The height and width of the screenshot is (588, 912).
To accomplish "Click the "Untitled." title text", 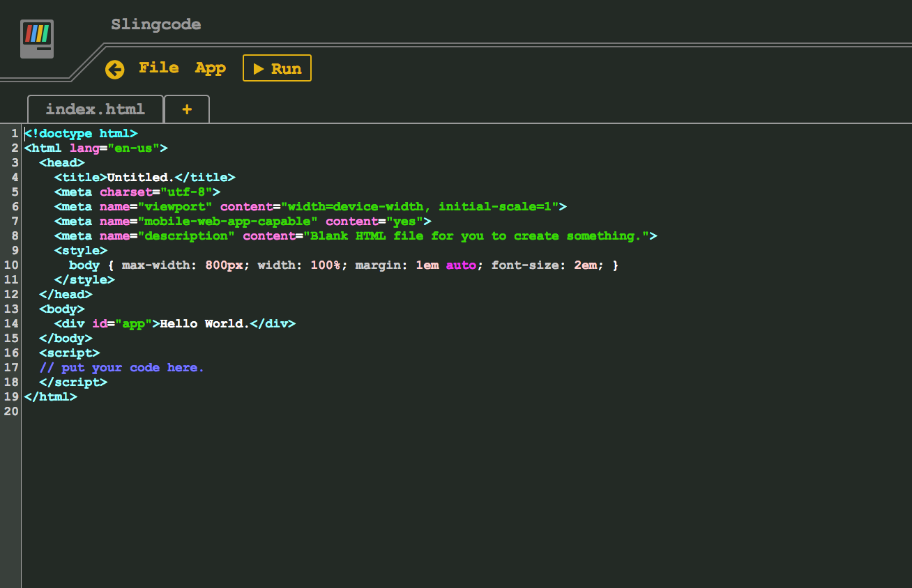I will 141,177.
